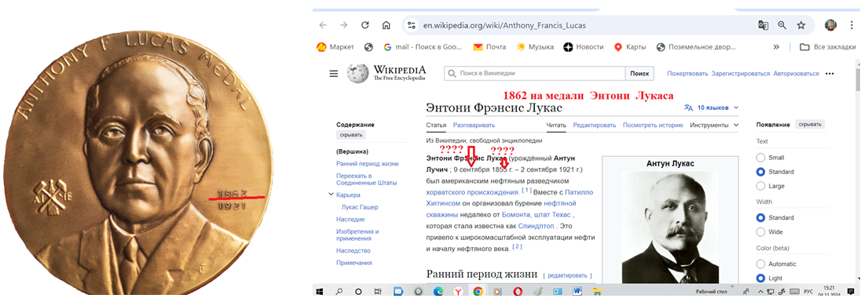Image resolution: width=868 pixels, height=302 pixels.
Task: Select the Large text size option
Action: pos(760,186)
